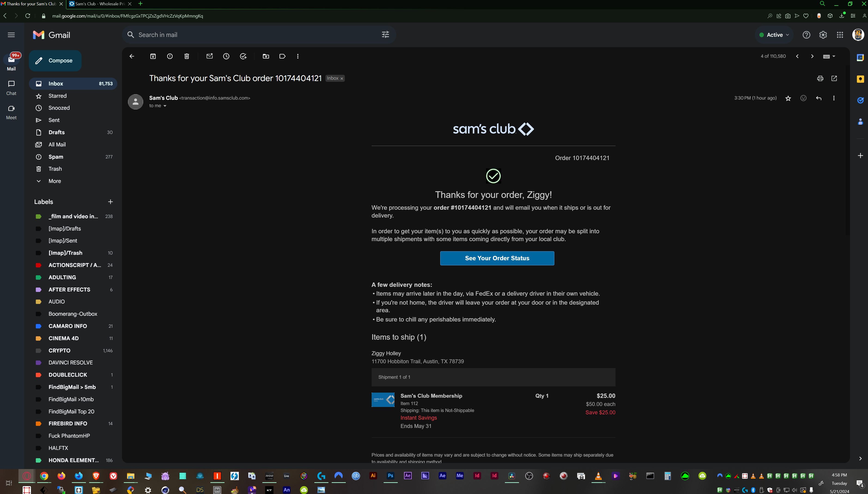Open Inbox folder
Viewport: 868px width, 494px height.
(73, 83)
